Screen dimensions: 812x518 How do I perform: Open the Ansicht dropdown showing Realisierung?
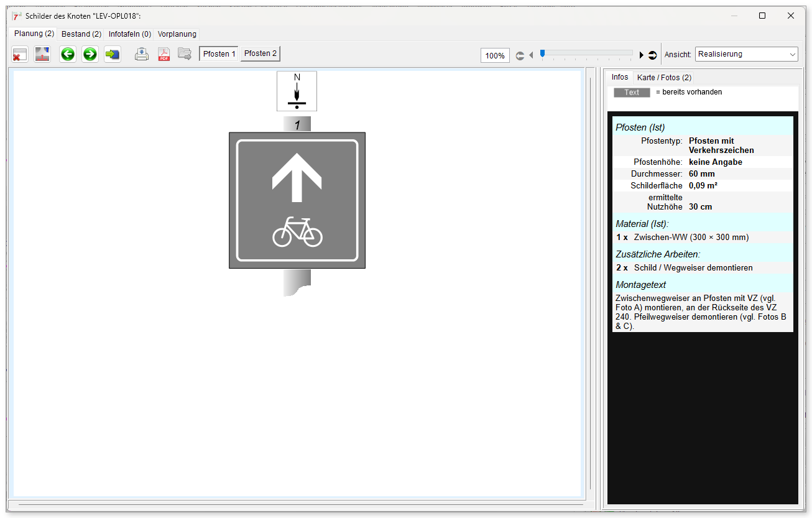(x=746, y=54)
